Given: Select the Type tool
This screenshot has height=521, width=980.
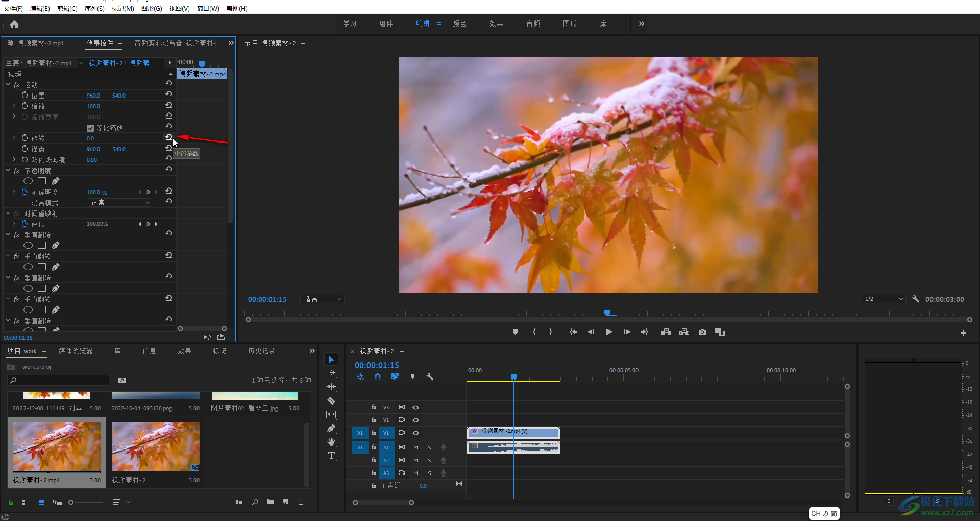Looking at the screenshot, I should coord(331,456).
